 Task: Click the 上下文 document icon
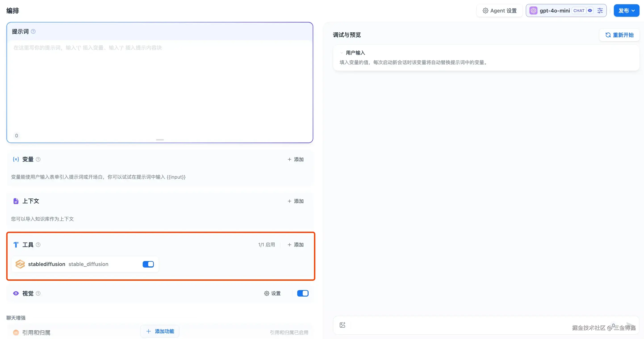(x=16, y=201)
